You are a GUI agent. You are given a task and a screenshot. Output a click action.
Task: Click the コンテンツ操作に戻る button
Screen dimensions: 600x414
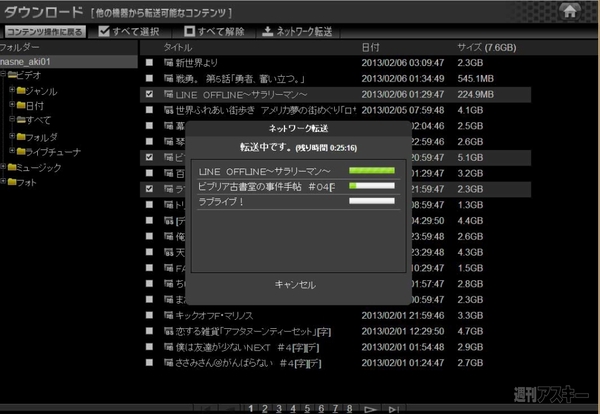click(x=45, y=32)
